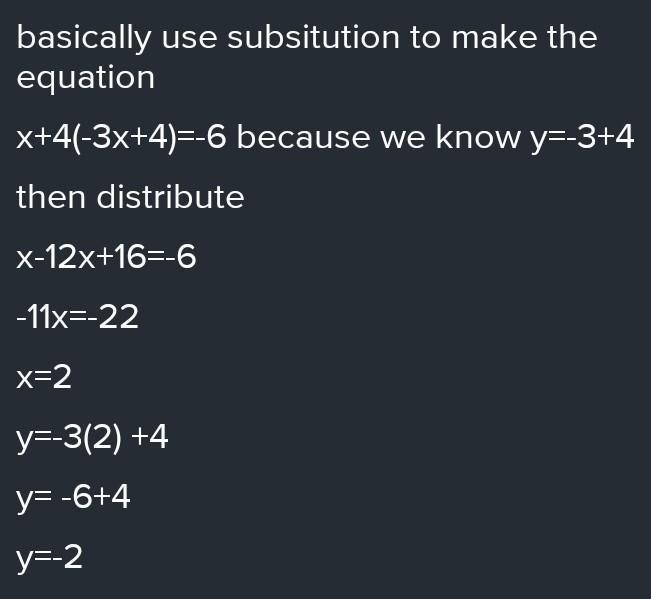Click the expression y=-3+4

(x=582, y=138)
